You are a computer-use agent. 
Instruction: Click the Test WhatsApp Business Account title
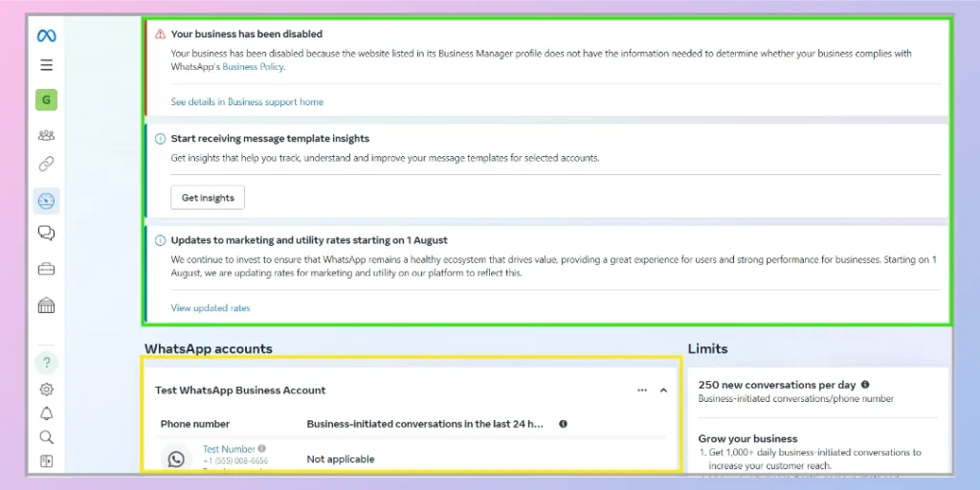pos(240,390)
